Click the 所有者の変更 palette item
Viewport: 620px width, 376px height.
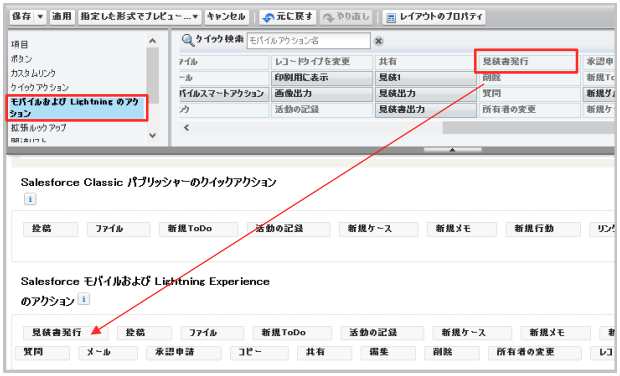(x=529, y=110)
